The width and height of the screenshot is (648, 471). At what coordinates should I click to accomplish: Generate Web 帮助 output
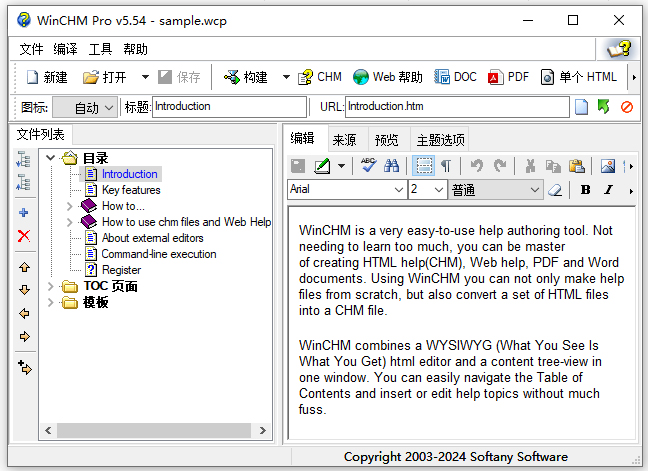(387, 77)
